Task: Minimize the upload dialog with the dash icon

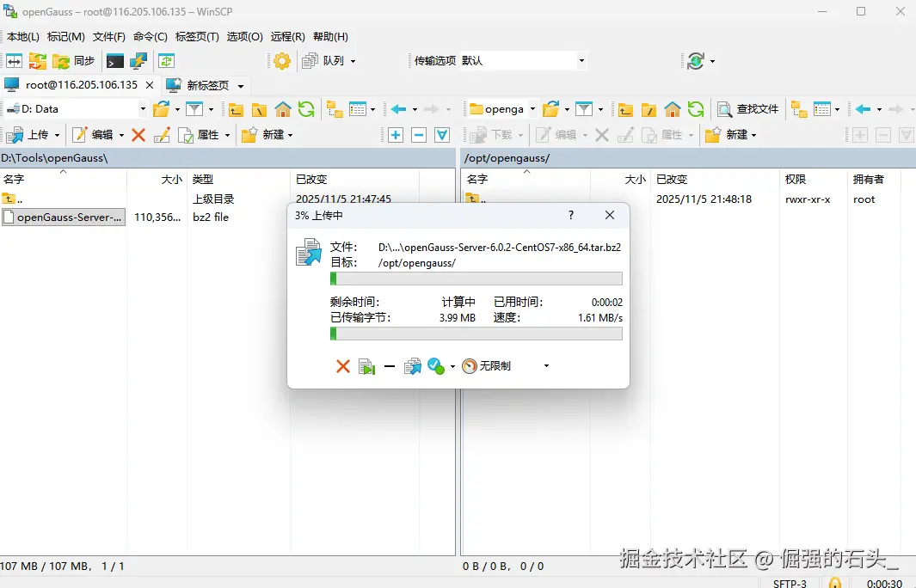Action: click(x=390, y=366)
